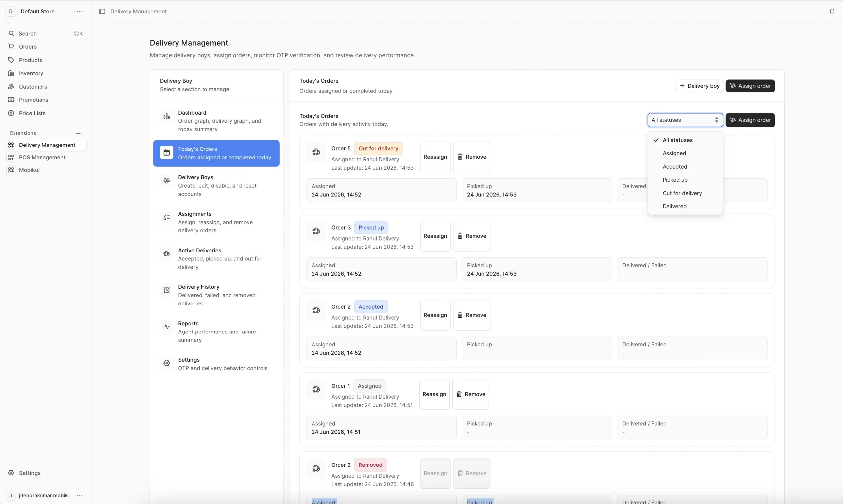Click Order 3 Delivered / Failed cell
843x504 pixels.
click(x=692, y=269)
